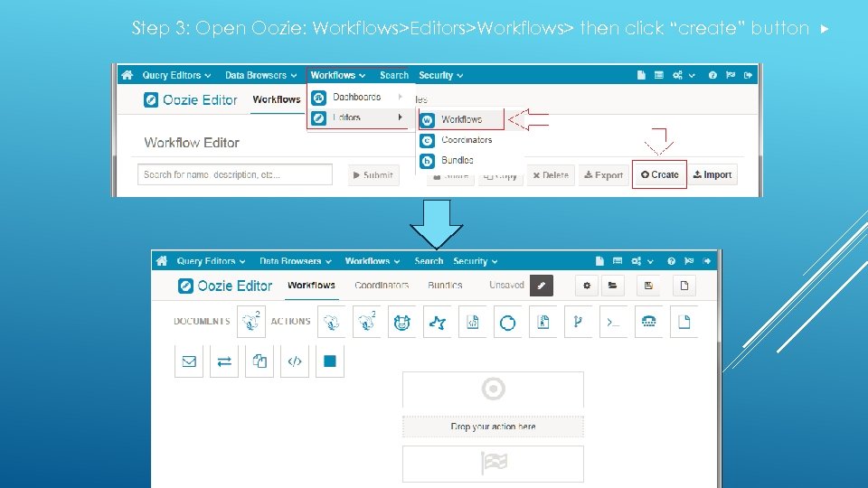
Task: Click the End flag node in canvas
Action: (x=493, y=464)
